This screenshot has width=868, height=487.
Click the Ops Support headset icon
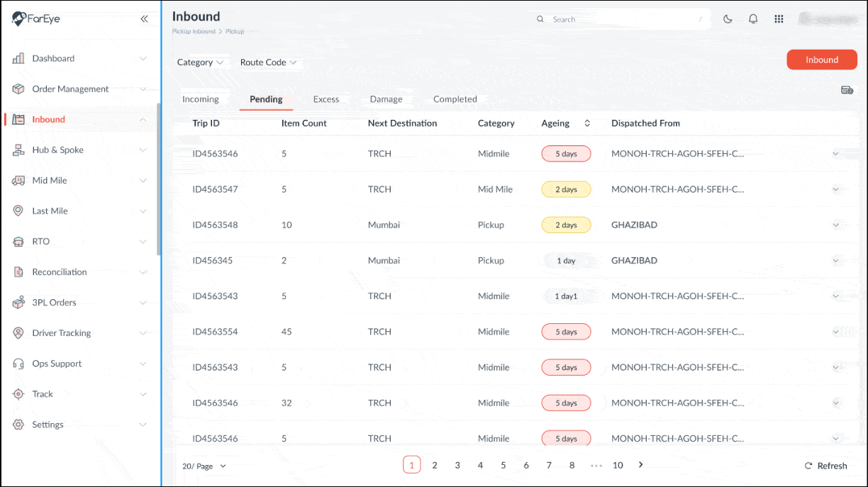tap(18, 363)
